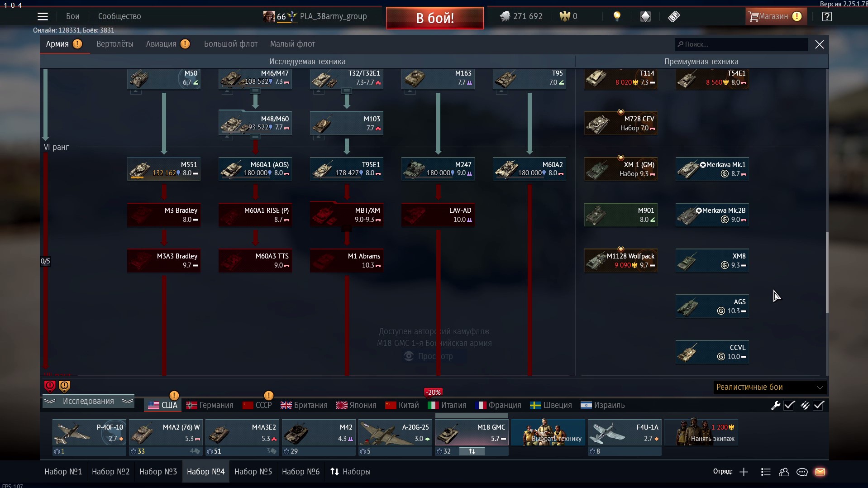Switch to the Вертолёты tab
This screenshot has height=488, width=868.
point(115,44)
